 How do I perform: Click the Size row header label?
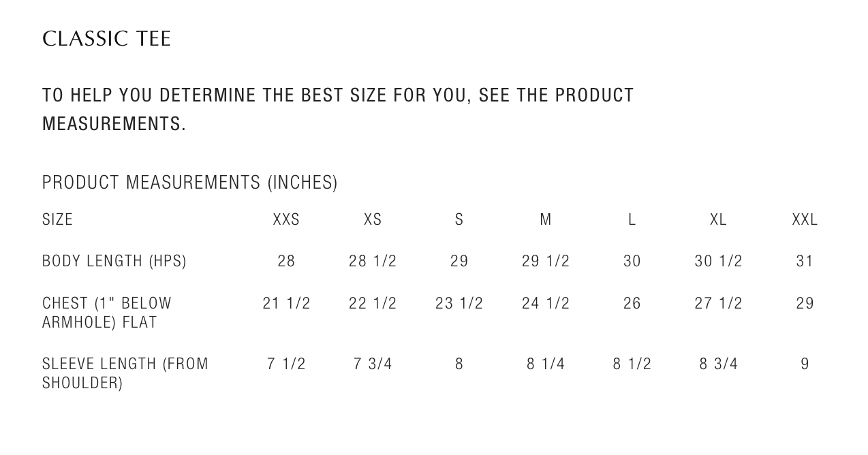[57, 219]
